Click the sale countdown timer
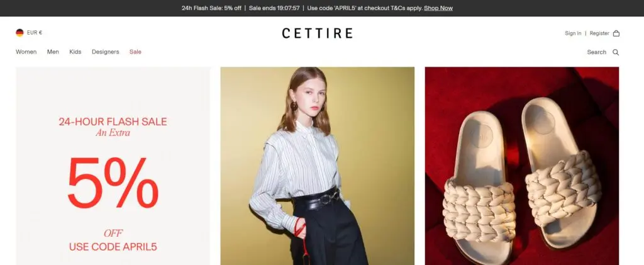The height and width of the screenshot is (265, 644). tap(274, 8)
